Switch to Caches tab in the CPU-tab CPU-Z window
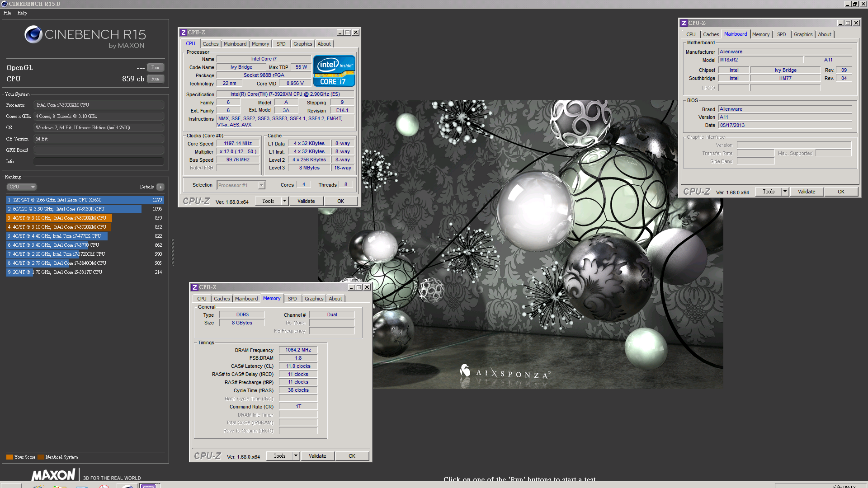This screenshot has height=488, width=868. tap(210, 44)
